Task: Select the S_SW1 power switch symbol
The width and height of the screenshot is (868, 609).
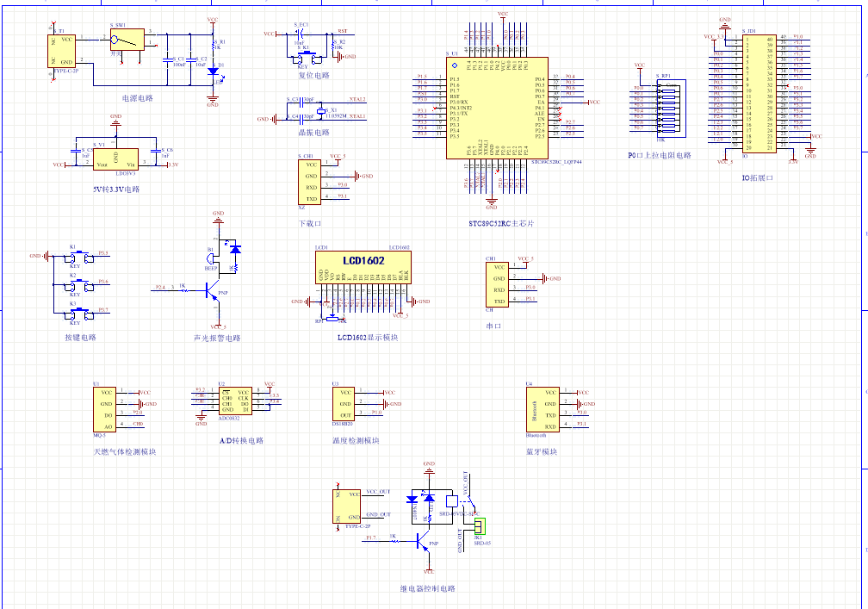Action: coord(127,40)
